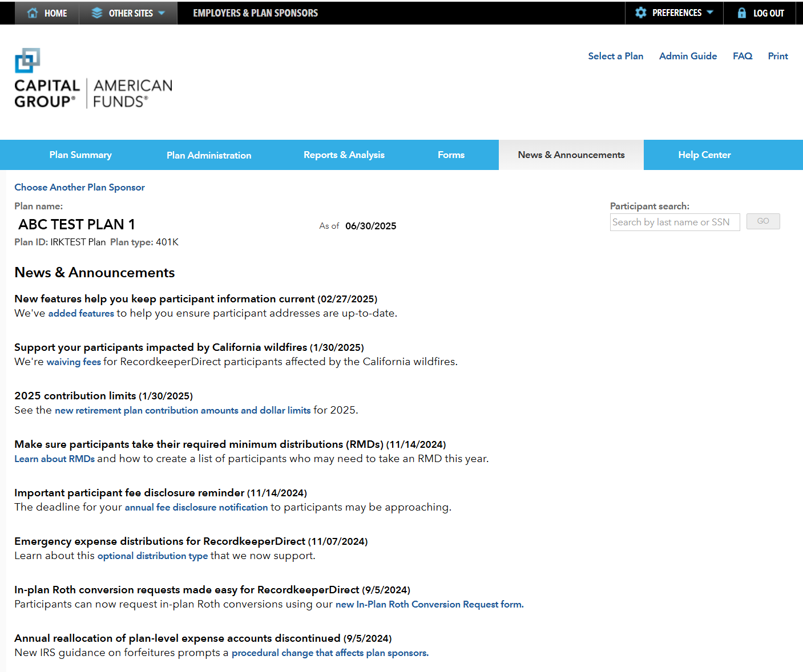Open the Other Sites layered icon
The height and width of the screenshot is (672, 803).
pos(96,13)
